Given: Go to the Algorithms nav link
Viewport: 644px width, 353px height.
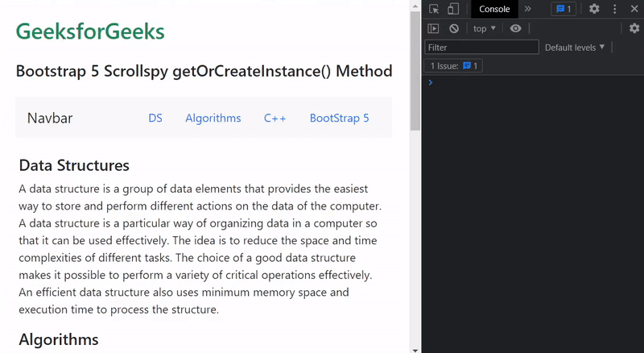Looking at the screenshot, I should point(213,118).
